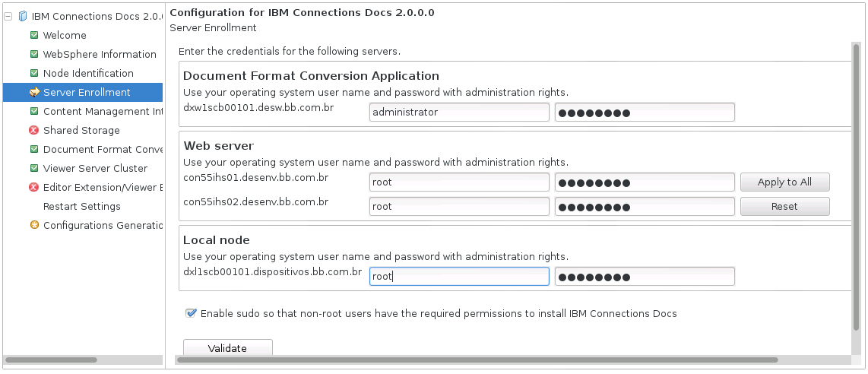Click the Web server heading

coord(219,146)
